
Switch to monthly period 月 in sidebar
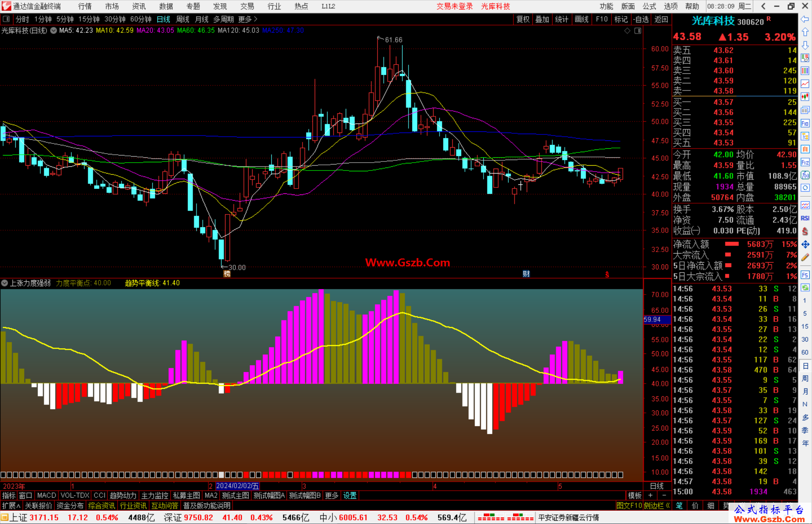point(805,391)
